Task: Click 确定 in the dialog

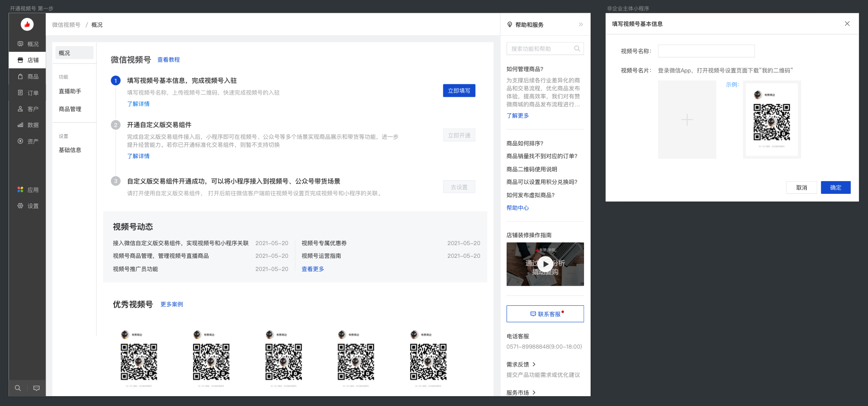Action: [836, 187]
